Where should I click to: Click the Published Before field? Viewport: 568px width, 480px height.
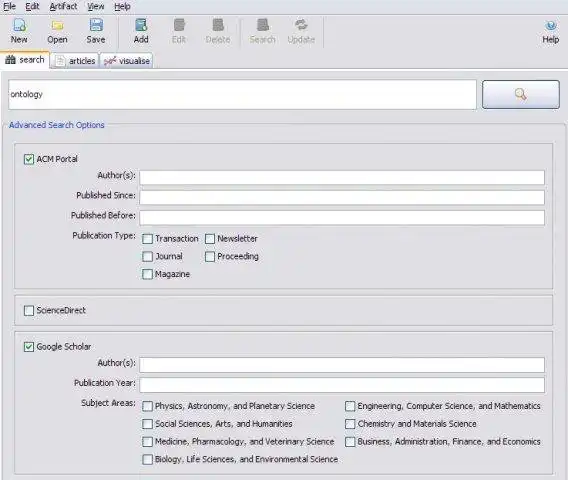tap(342, 218)
